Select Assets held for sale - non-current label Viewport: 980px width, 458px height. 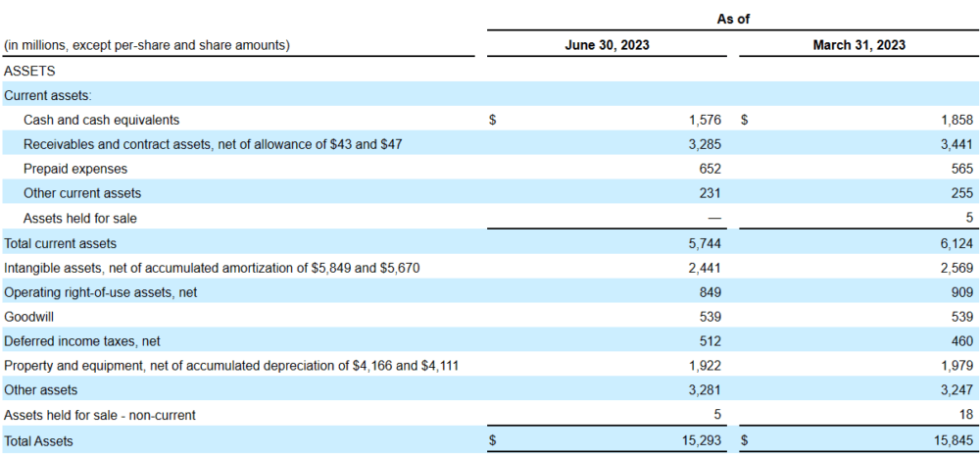coord(99,415)
